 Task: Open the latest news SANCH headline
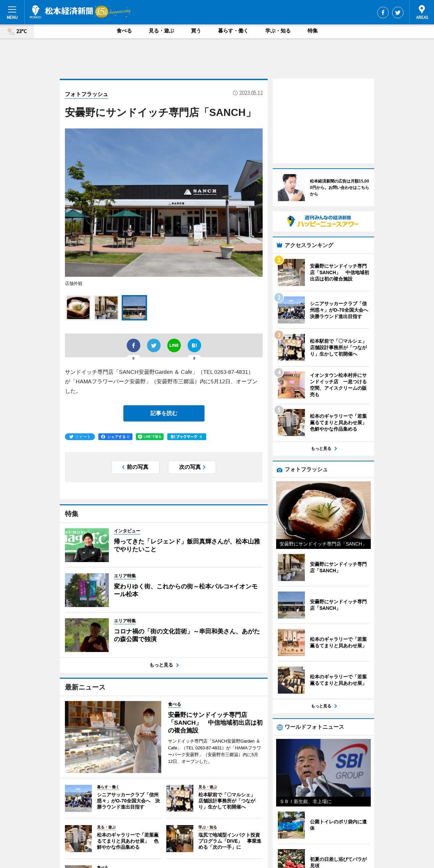[x=215, y=722]
